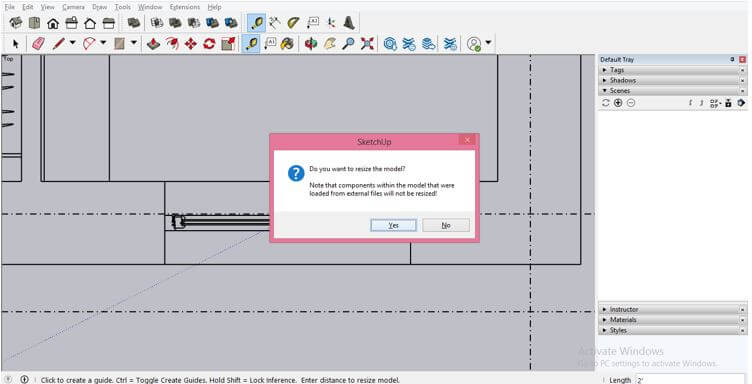The image size is (752, 384).
Task: Select the Orbit tool
Action: click(x=311, y=44)
